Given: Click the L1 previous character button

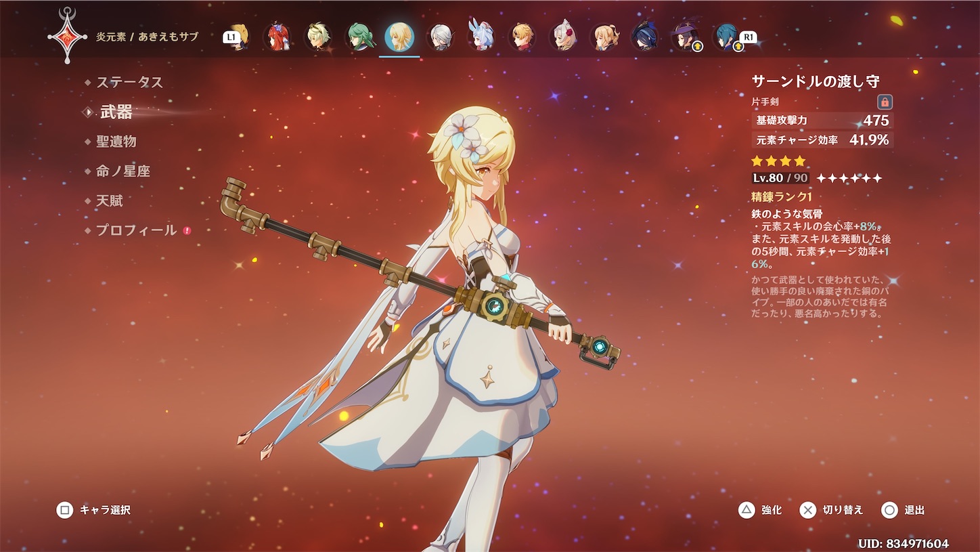Looking at the screenshot, I should pyautogui.click(x=232, y=37).
